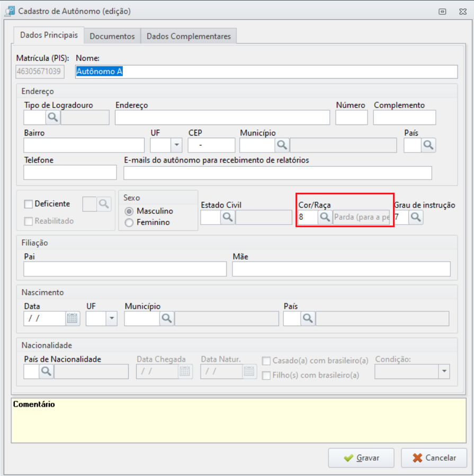Check Casado(a) com brasileiro(a)

pos(266,361)
